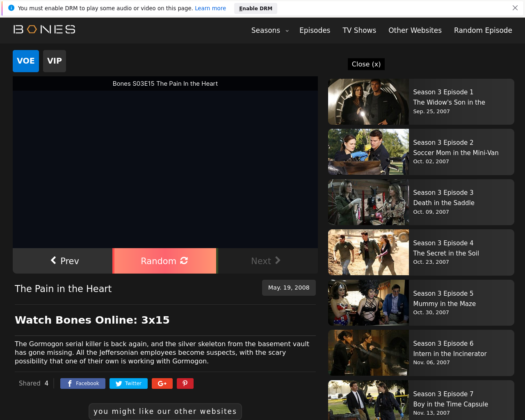The image size is (525, 420).
Task: Select 'The Widow's Son in the' episode title
Action: pyautogui.click(x=449, y=102)
